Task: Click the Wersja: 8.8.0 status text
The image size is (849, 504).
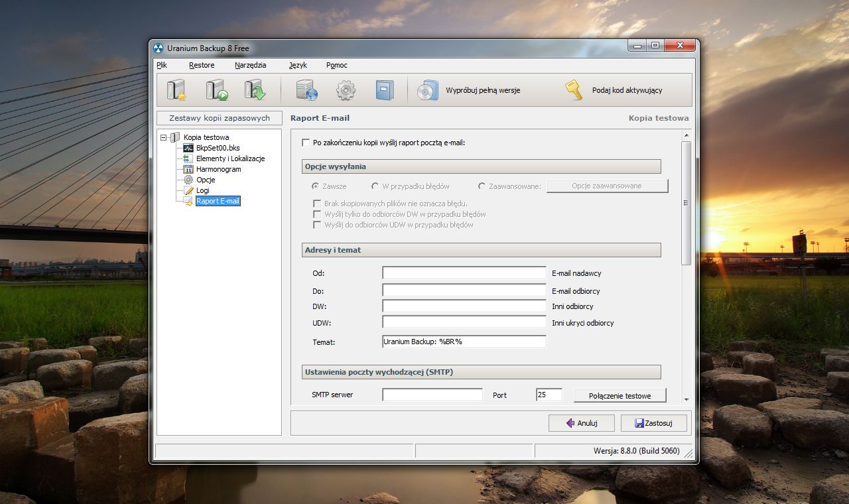Action: point(637,451)
